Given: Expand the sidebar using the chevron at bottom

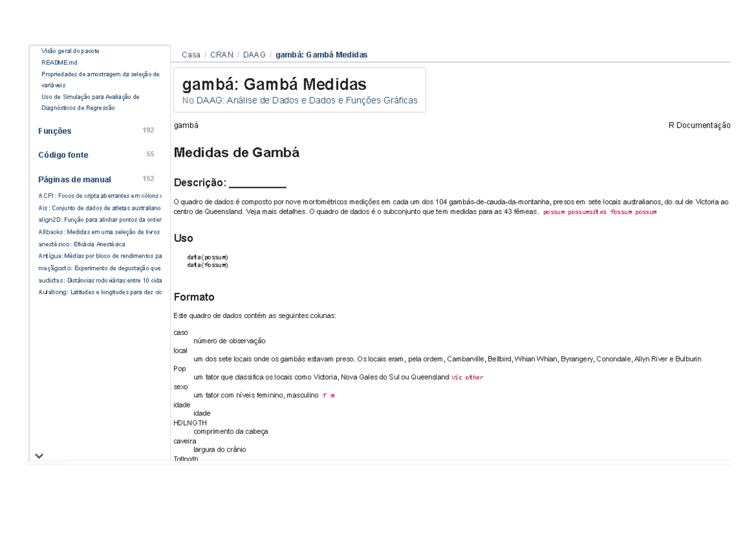Looking at the screenshot, I should (x=40, y=455).
